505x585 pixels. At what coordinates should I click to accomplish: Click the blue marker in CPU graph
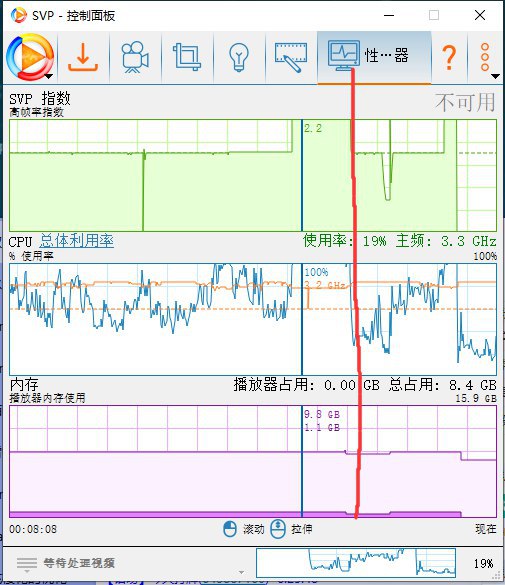tap(302, 319)
